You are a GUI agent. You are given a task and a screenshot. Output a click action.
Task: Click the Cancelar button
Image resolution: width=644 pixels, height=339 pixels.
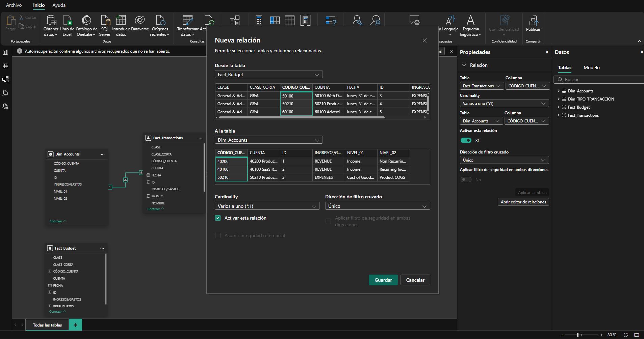(415, 280)
